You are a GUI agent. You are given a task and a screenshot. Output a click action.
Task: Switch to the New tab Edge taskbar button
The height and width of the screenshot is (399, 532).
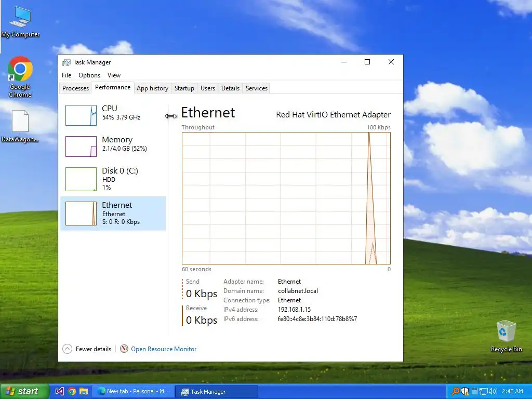pos(134,391)
